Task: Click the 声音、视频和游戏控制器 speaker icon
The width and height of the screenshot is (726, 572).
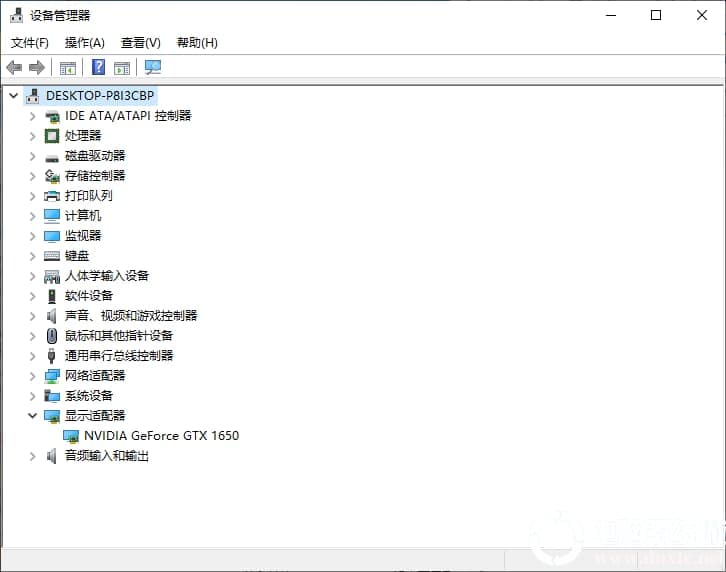Action: [51, 316]
